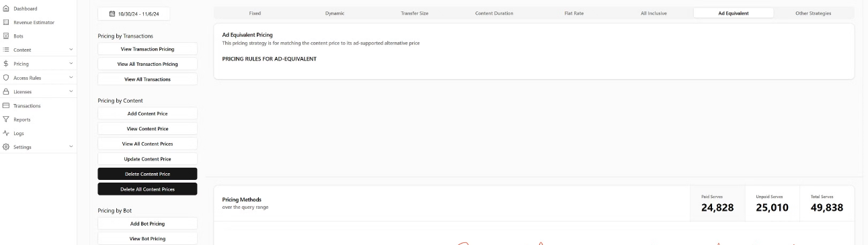Viewport: 868px width, 245px height.
Task: Click the Delete All Content Prices button
Action: (147, 189)
